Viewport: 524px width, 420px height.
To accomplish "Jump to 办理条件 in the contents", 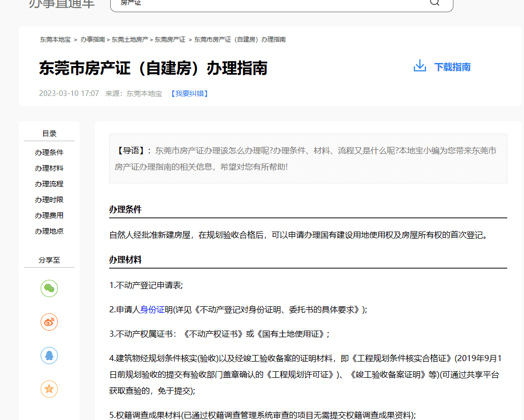I will pos(49,152).
